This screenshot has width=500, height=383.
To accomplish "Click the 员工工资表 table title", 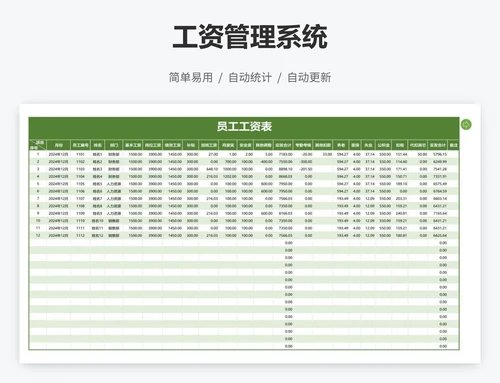I will point(244,126).
